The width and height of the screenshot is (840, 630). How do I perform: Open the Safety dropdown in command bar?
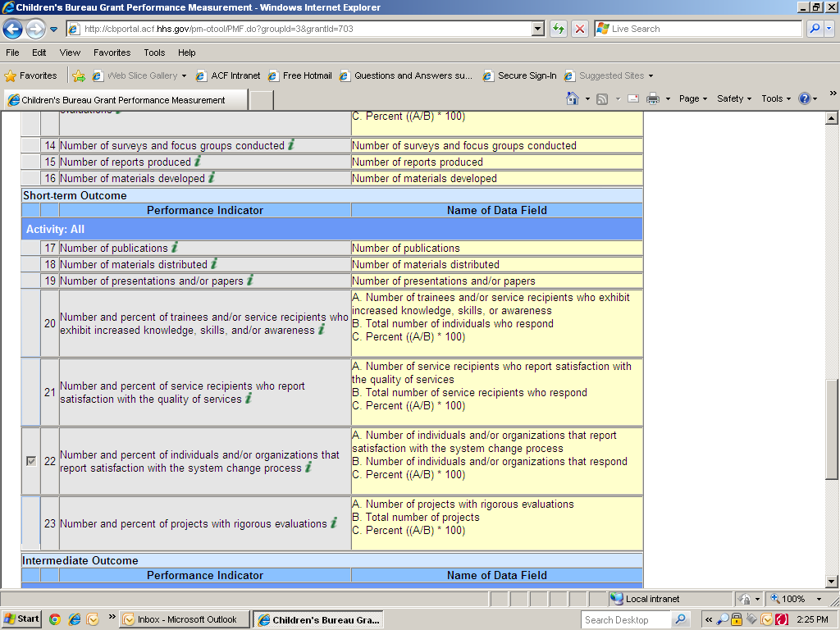(734, 98)
